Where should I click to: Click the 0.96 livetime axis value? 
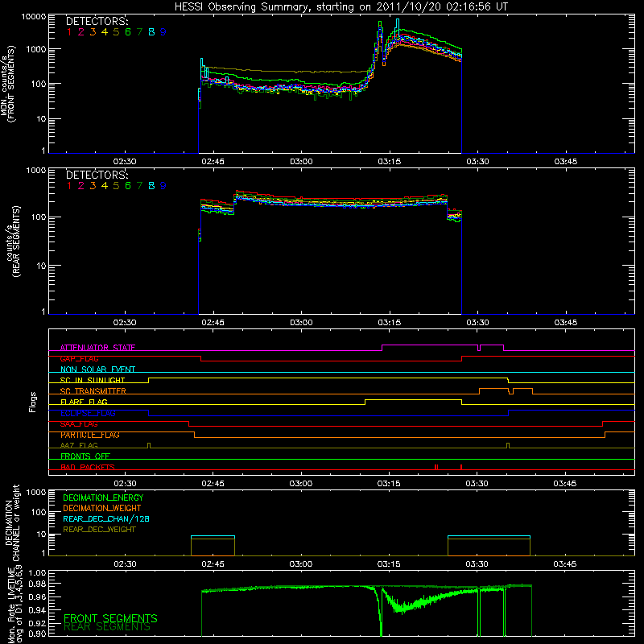37,597
